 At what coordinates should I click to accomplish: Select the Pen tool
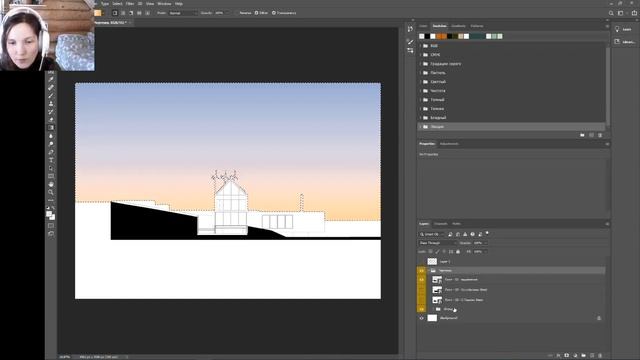(x=51, y=152)
